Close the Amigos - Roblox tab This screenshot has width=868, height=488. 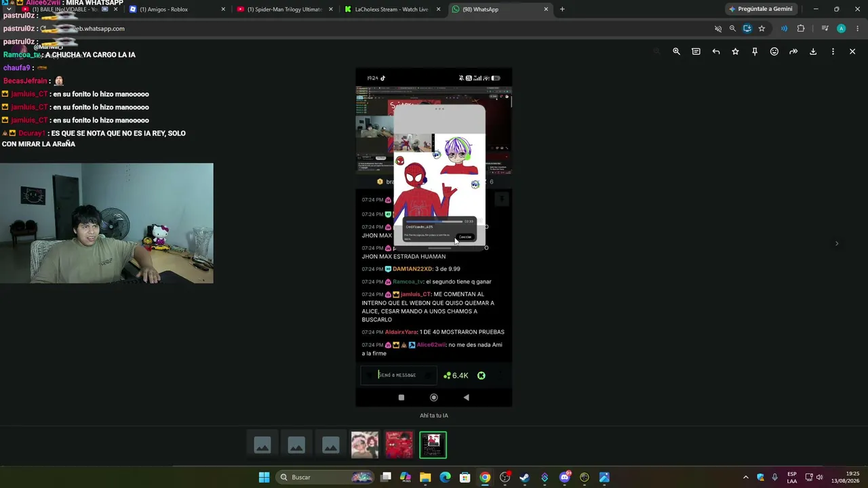click(x=223, y=9)
